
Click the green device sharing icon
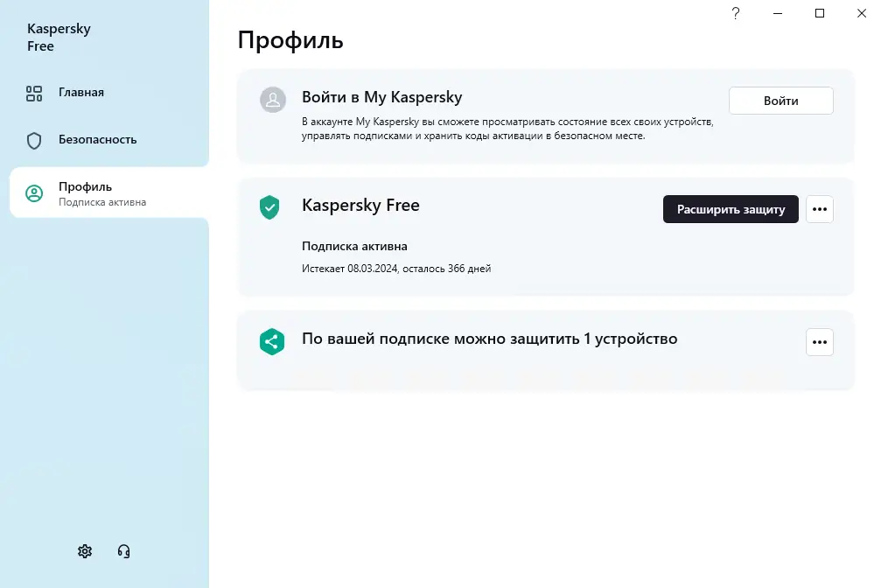point(271,341)
